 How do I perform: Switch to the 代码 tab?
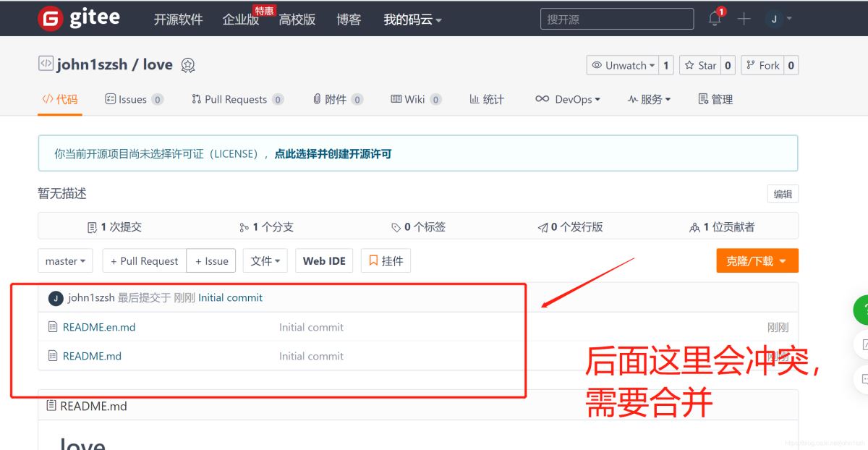(x=60, y=99)
